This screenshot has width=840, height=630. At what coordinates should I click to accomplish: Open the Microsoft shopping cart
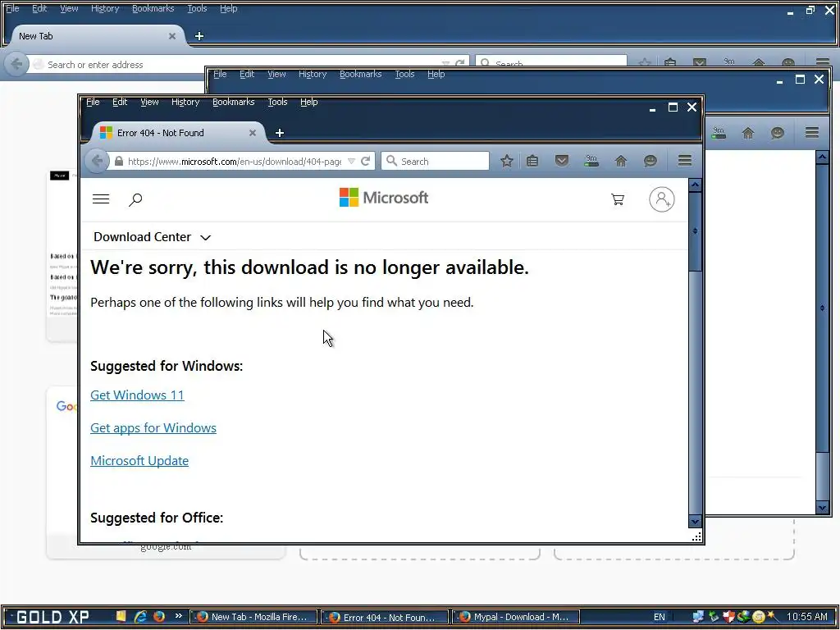pos(618,199)
